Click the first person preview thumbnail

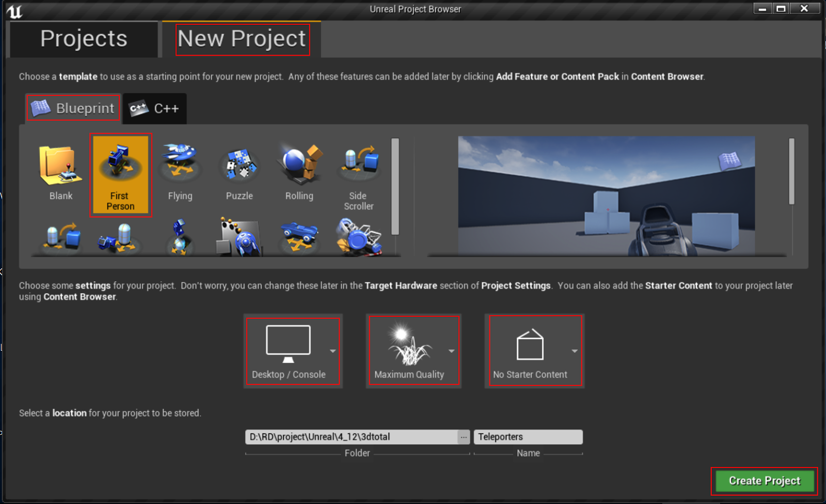607,196
